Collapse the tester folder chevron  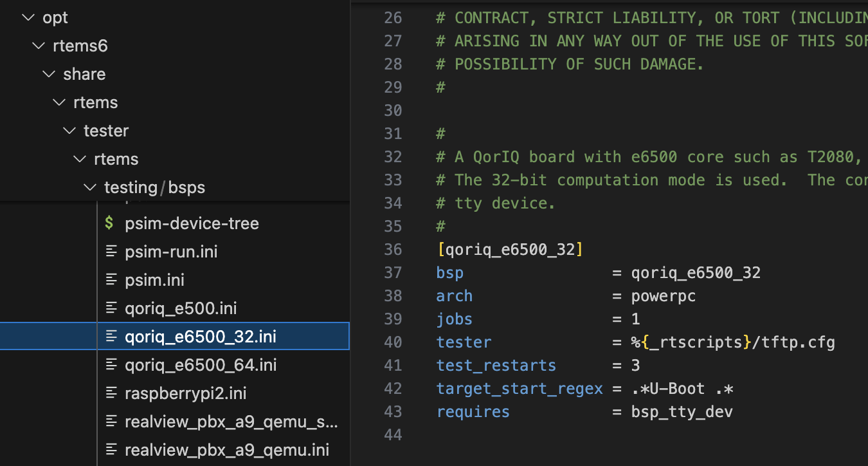pos(69,131)
